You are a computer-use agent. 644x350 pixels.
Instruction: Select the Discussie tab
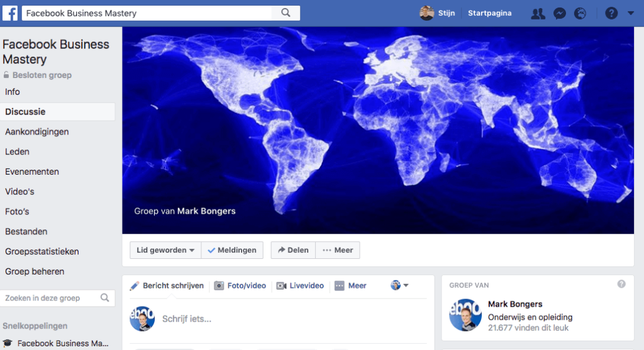coord(57,112)
